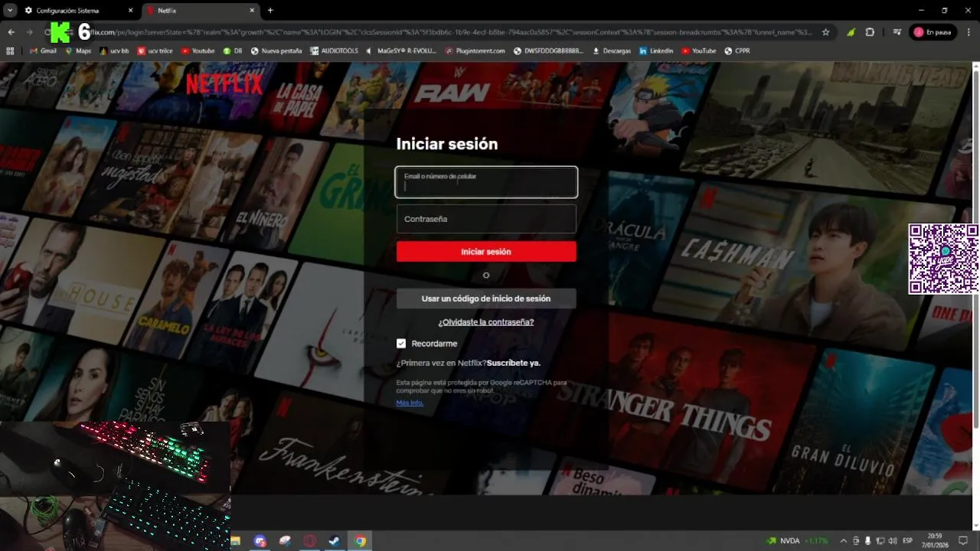This screenshot has height=551, width=980.
Task: Open the Extensions puzzle icon
Action: pos(870,32)
